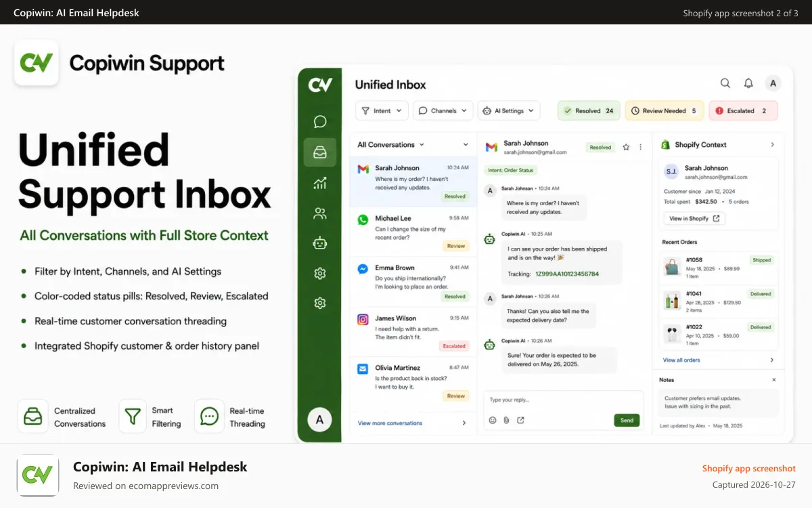Click the emoji icon in the reply box
812x508 pixels.
(x=493, y=420)
